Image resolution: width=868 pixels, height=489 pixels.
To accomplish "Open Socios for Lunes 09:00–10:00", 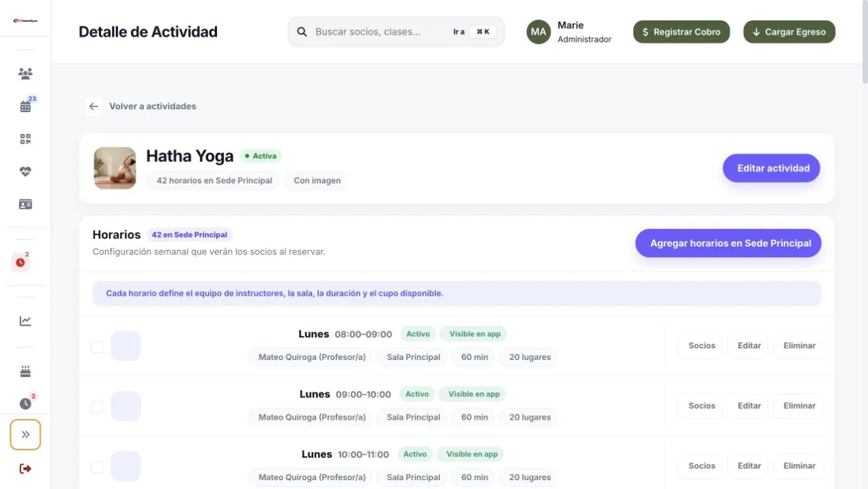I will [x=701, y=406].
